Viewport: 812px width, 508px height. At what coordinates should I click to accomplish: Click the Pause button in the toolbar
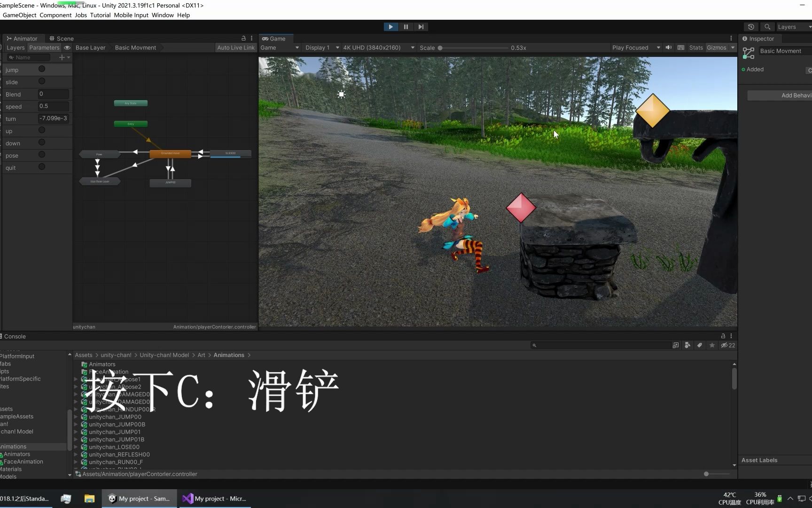[406, 27]
